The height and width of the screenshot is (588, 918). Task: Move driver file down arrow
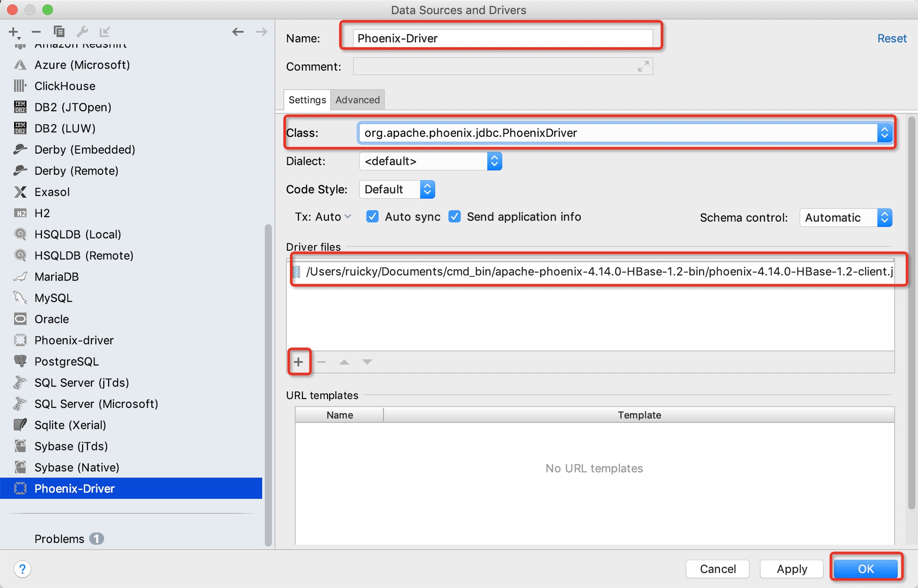tap(367, 362)
